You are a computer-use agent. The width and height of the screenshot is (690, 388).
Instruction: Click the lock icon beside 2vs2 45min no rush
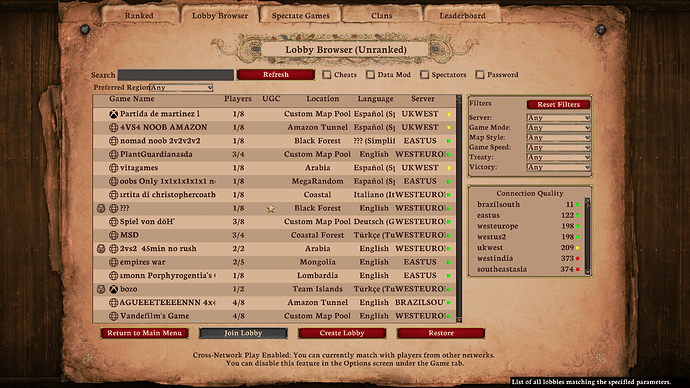101,249
